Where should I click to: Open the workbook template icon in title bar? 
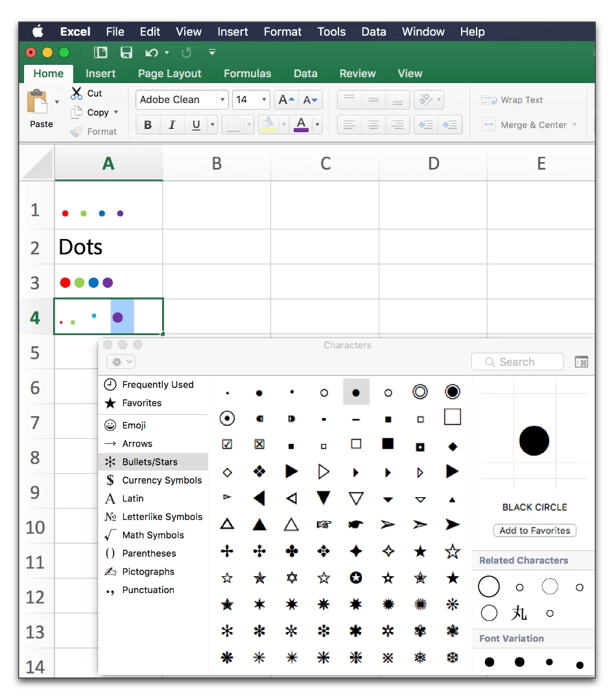tap(100, 52)
